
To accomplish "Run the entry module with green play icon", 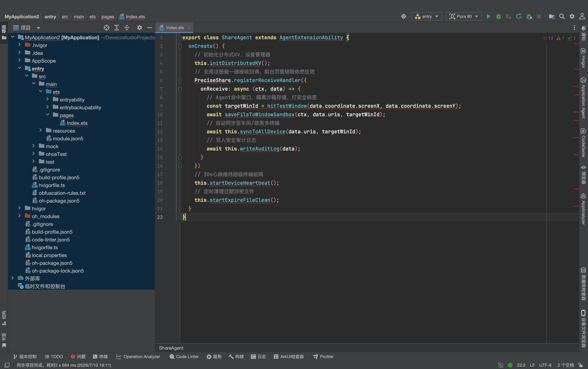I will [488, 16].
